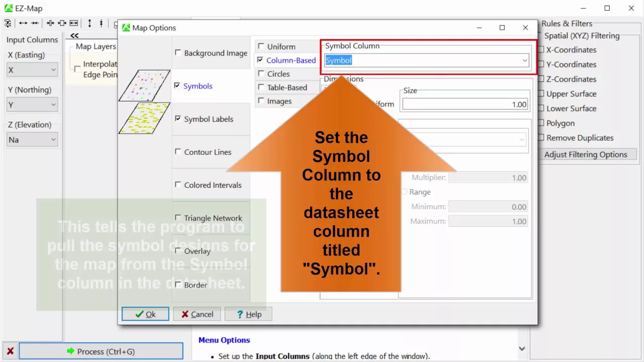
Task: Enable the Contour Lines checkbox
Action: [x=178, y=151]
